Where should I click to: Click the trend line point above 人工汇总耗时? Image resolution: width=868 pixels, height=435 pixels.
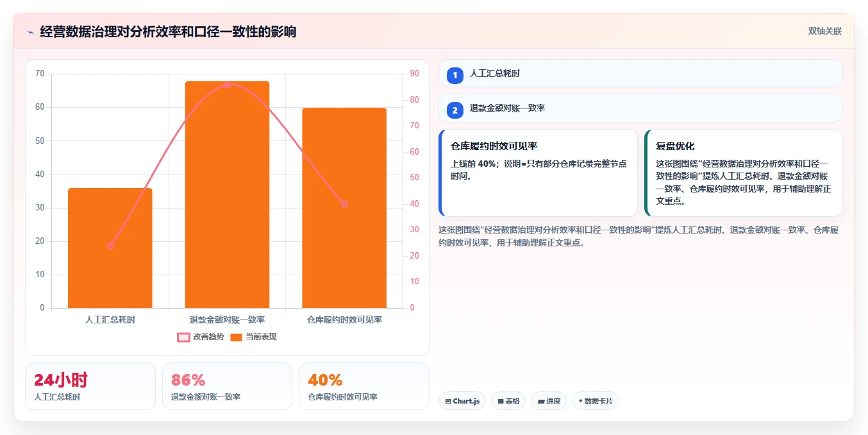110,246
